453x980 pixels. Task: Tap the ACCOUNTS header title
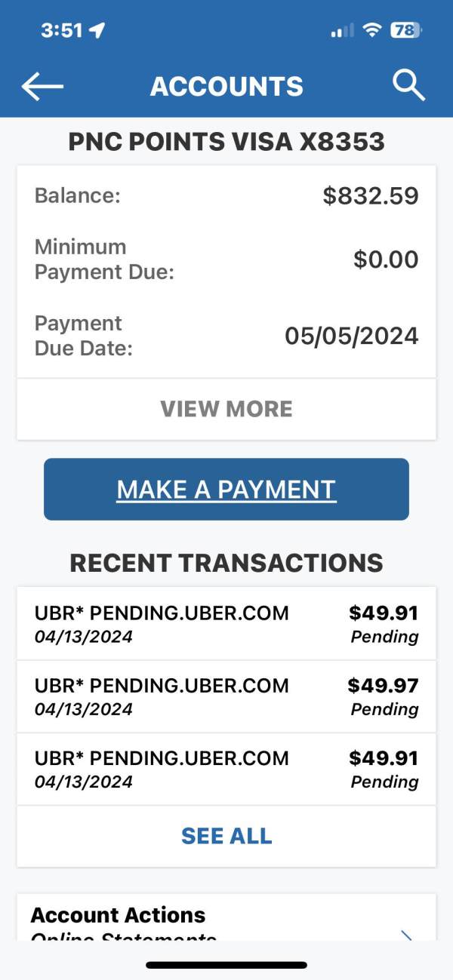[x=226, y=86]
